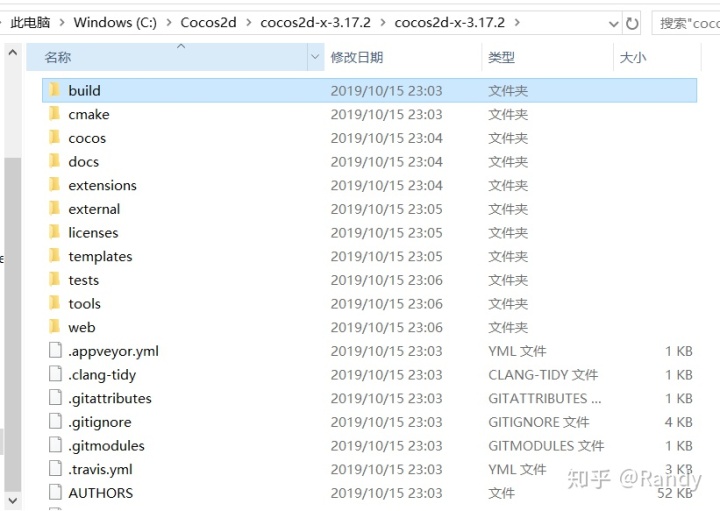Select the web folder icon

(54, 326)
